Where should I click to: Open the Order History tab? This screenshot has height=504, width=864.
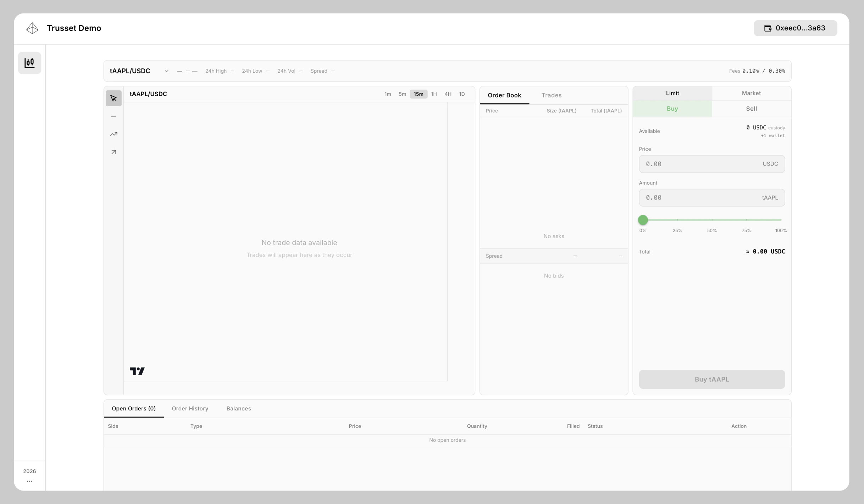pos(190,408)
